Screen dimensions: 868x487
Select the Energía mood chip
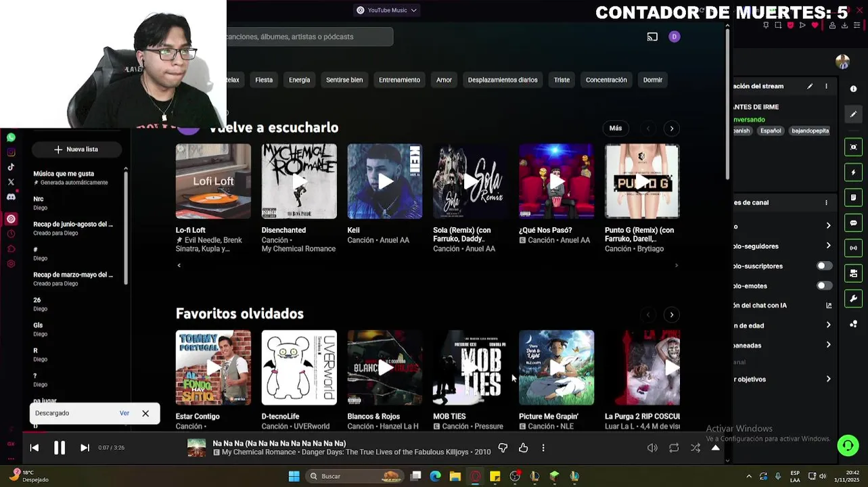pos(299,80)
